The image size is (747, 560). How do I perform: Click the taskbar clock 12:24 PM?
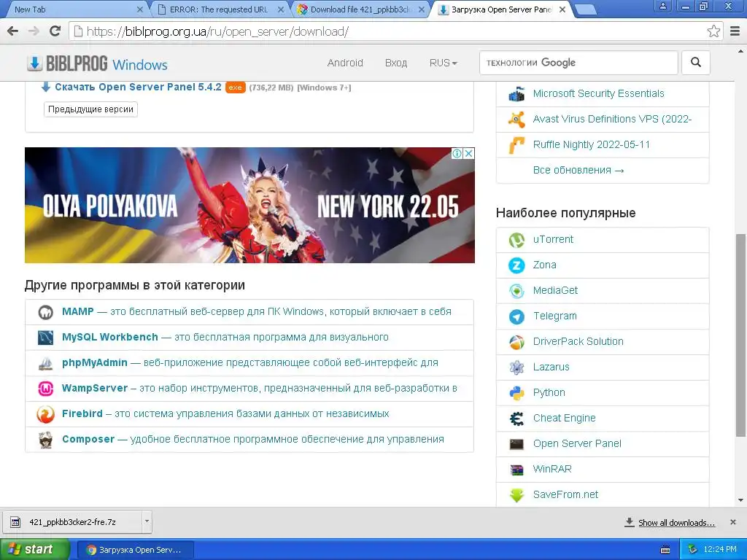pos(719,550)
